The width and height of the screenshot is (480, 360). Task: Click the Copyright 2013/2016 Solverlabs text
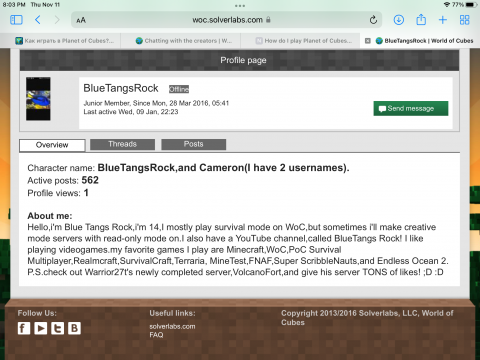(367, 318)
